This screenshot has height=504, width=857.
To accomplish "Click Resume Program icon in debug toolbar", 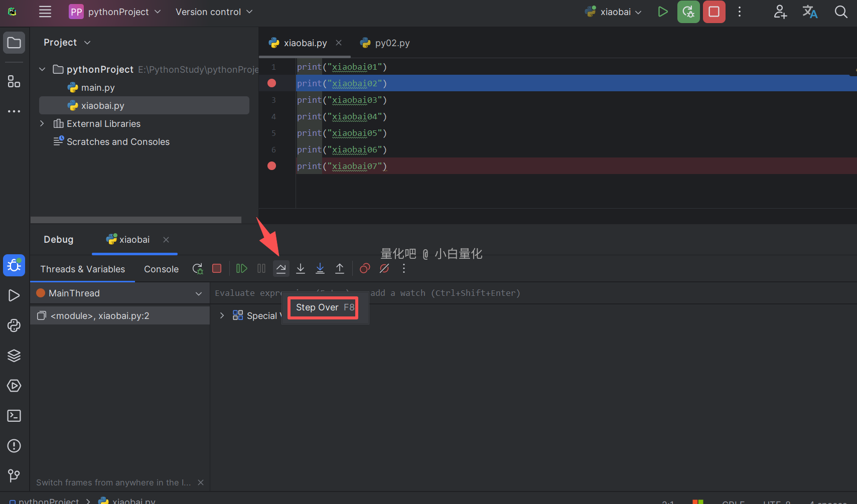I will click(241, 269).
